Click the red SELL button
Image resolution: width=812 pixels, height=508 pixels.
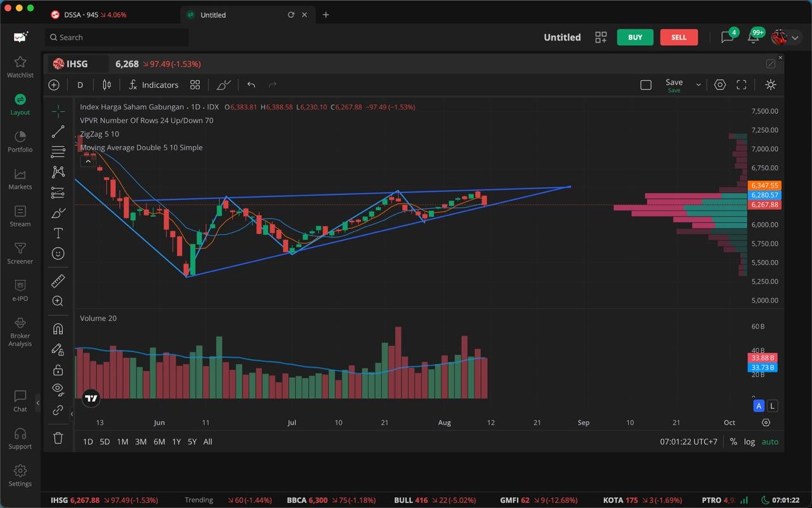click(679, 37)
